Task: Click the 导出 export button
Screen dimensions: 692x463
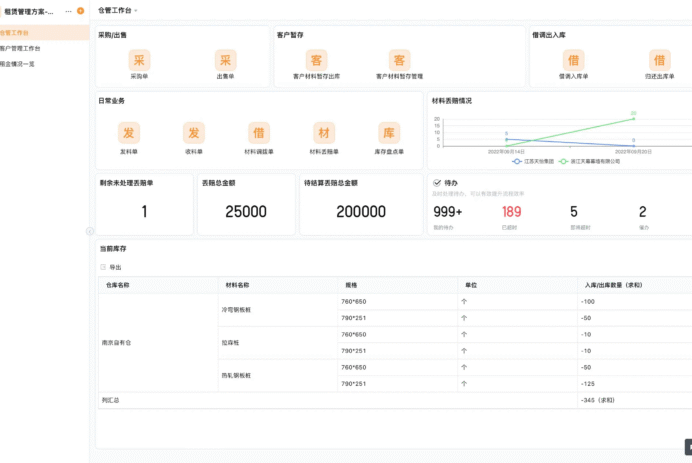Action: click(111, 267)
